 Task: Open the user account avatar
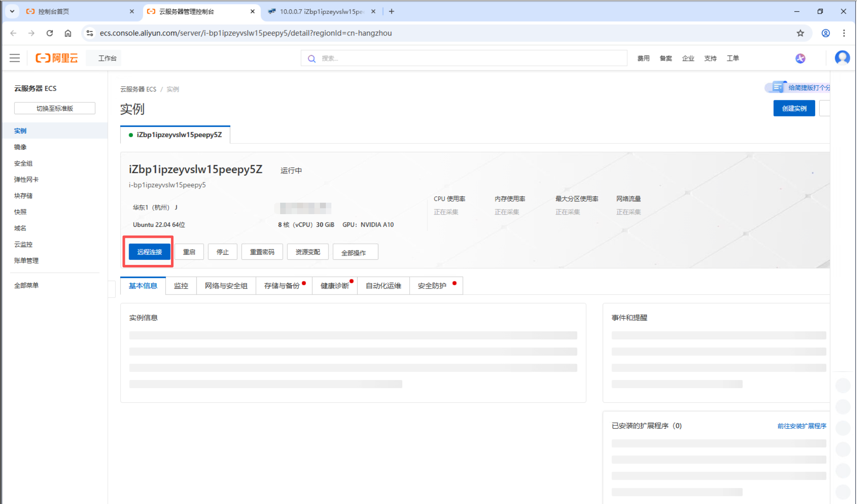pyautogui.click(x=842, y=58)
